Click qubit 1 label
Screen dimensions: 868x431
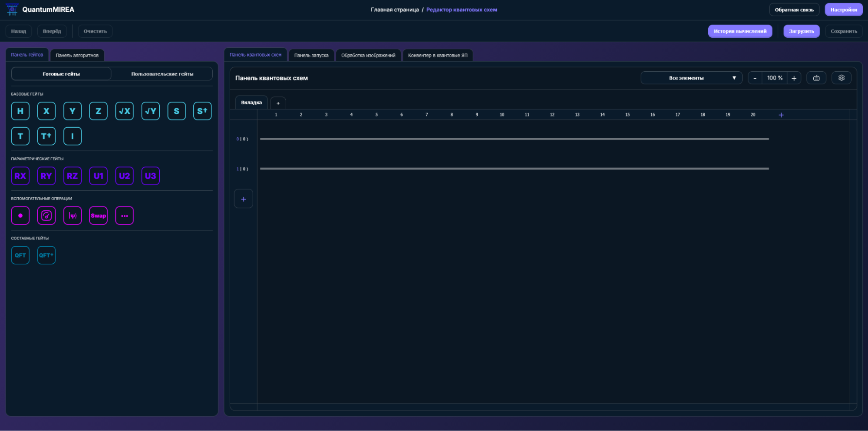pyautogui.click(x=242, y=169)
